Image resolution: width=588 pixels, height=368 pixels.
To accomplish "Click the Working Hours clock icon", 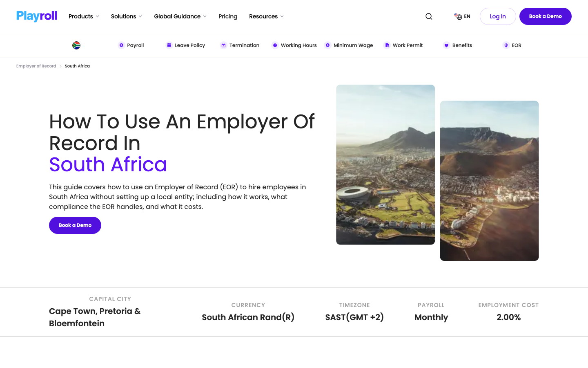I will pyautogui.click(x=275, y=45).
